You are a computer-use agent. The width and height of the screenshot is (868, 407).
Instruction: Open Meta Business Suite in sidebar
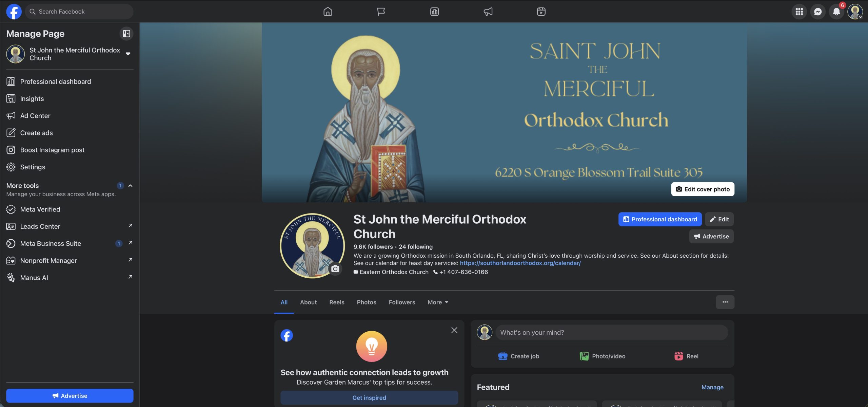coord(51,243)
